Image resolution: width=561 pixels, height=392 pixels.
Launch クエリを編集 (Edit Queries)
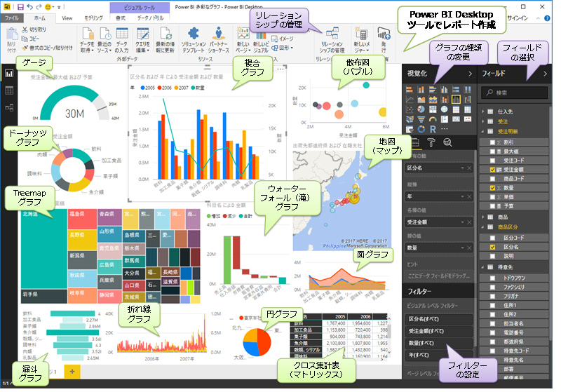coord(142,40)
